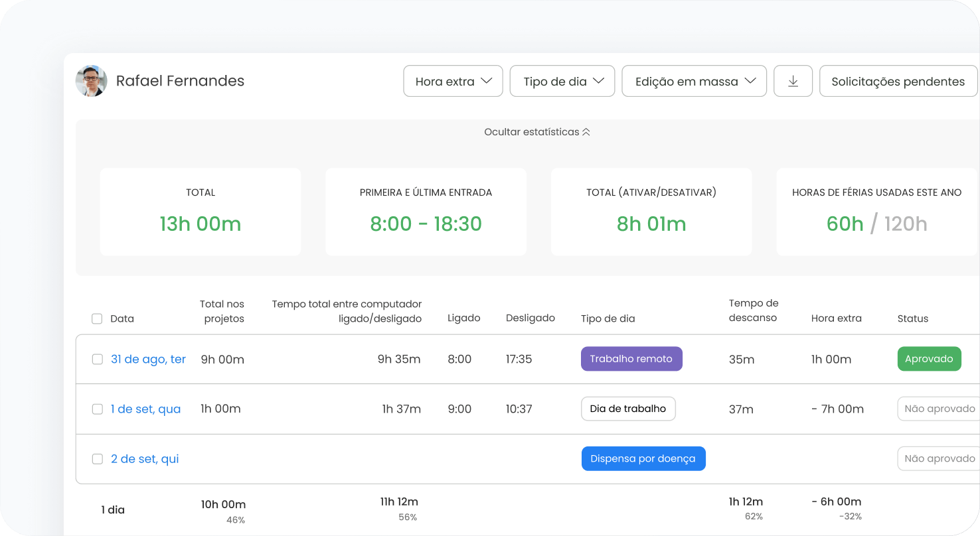The width and height of the screenshot is (980, 536).
Task: Expand the Tipo de dia dropdown
Action: click(x=562, y=81)
